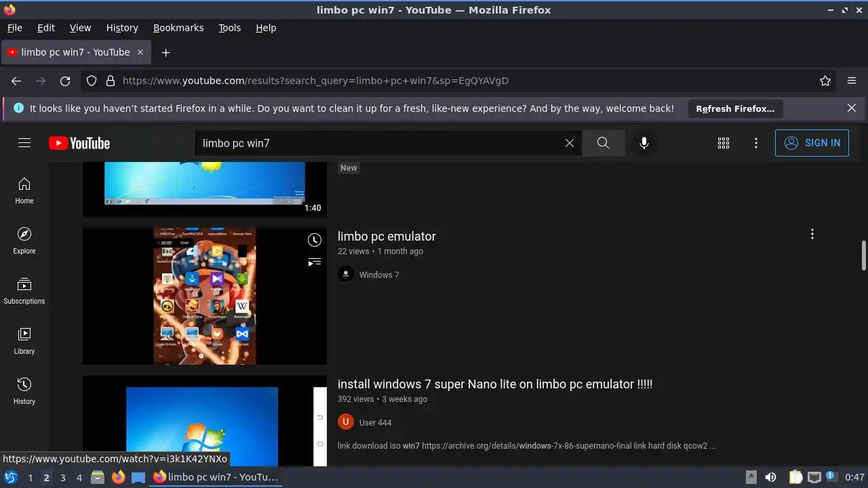Click the page vertical scrollbar handle
Screen dimensions: 868x488
[863, 255]
